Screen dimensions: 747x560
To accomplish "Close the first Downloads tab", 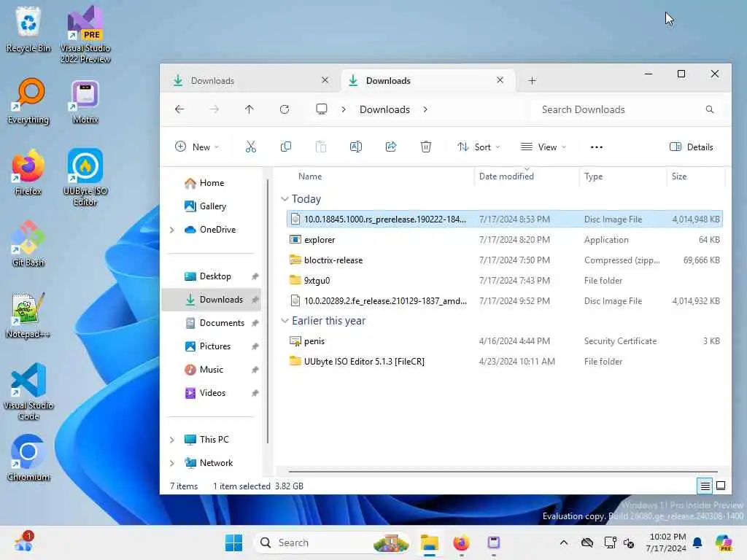I will (325, 80).
